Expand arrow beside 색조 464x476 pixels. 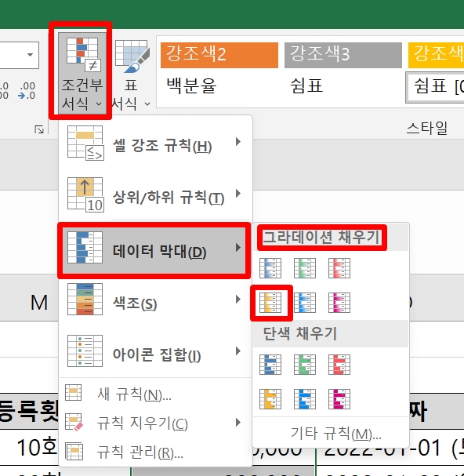(238, 300)
